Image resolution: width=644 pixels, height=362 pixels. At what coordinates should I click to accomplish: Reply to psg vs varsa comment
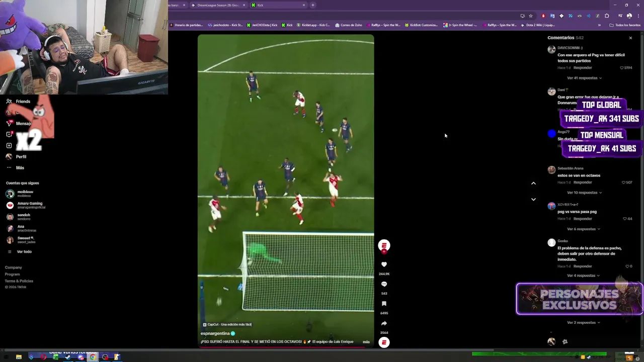(583, 219)
